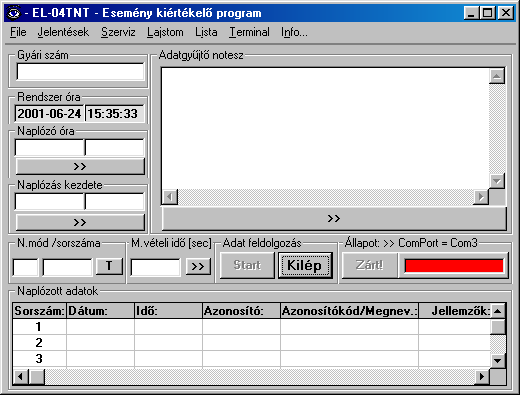Click the sorszáma input field

(68, 267)
